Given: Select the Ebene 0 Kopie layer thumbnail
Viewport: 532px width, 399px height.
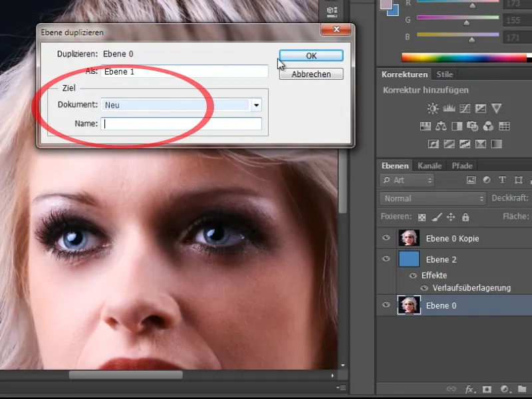Looking at the screenshot, I should (409, 238).
